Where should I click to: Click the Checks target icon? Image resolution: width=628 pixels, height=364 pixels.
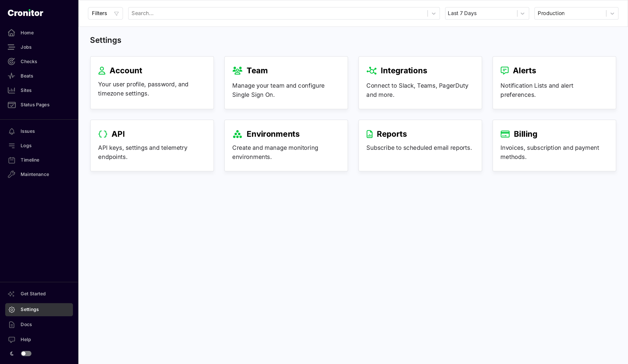(11, 61)
